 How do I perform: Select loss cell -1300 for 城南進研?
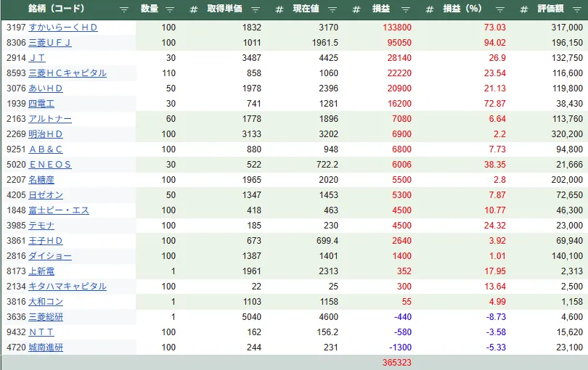(x=400, y=348)
